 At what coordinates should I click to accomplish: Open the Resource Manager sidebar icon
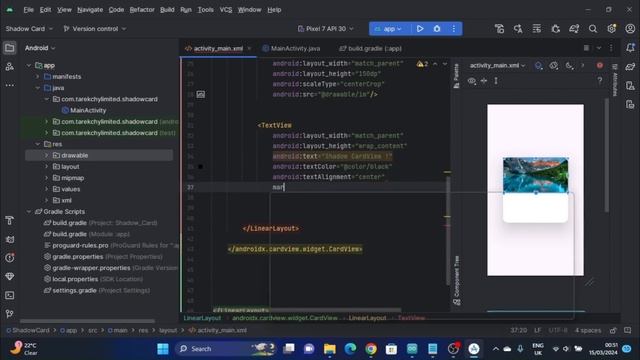9,67
